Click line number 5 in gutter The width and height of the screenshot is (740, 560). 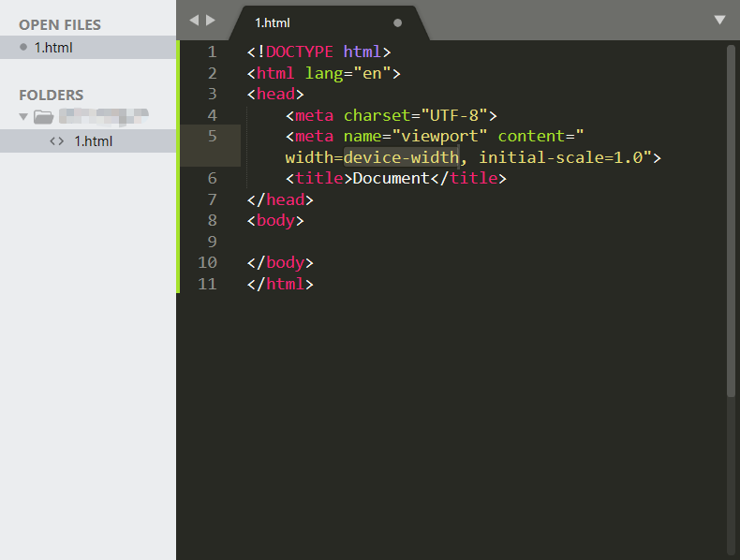point(212,136)
